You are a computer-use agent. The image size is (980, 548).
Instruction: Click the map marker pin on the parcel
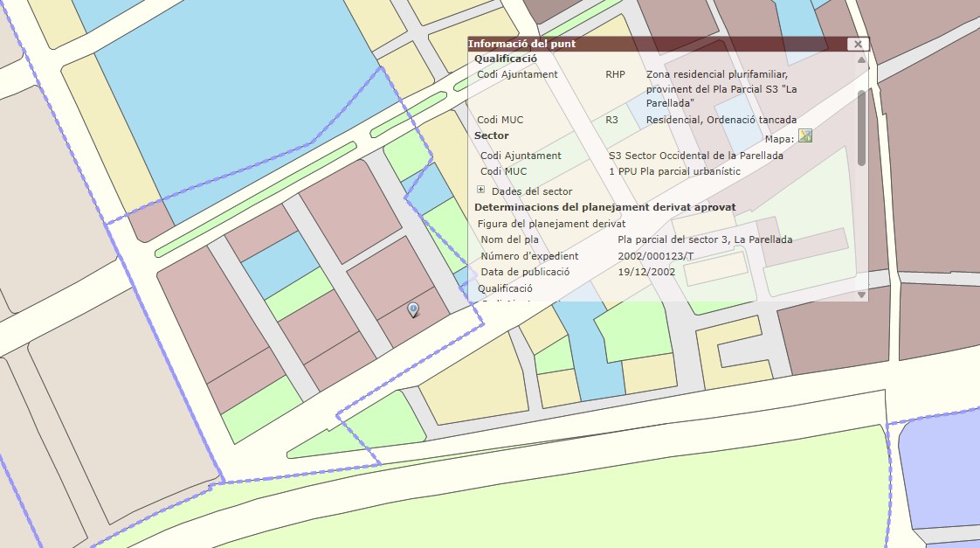pos(413,309)
